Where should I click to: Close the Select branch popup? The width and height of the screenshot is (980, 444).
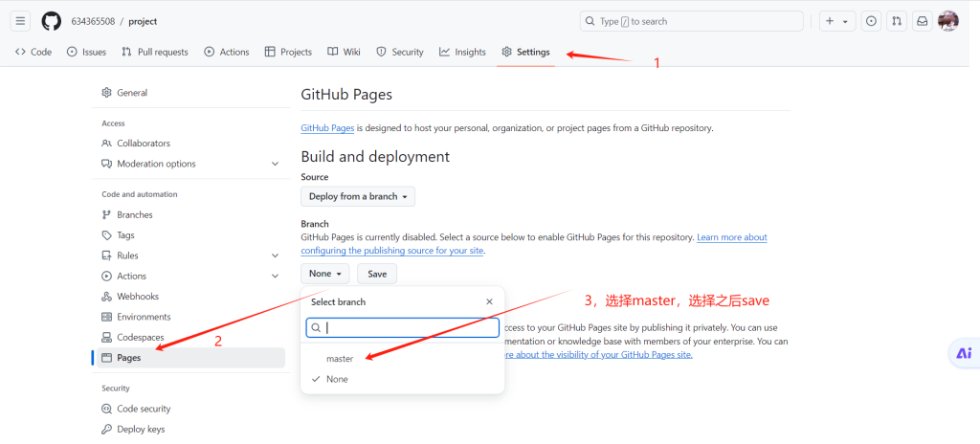(x=489, y=301)
